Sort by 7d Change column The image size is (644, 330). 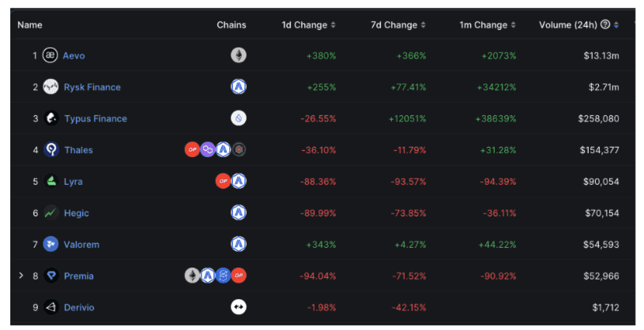(x=397, y=25)
